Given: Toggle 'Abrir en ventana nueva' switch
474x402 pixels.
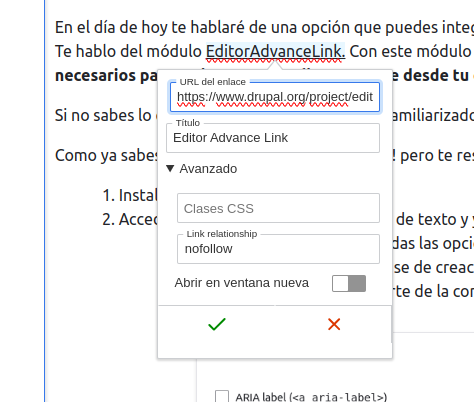Looking at the screenshot, I should pos(349,283).
